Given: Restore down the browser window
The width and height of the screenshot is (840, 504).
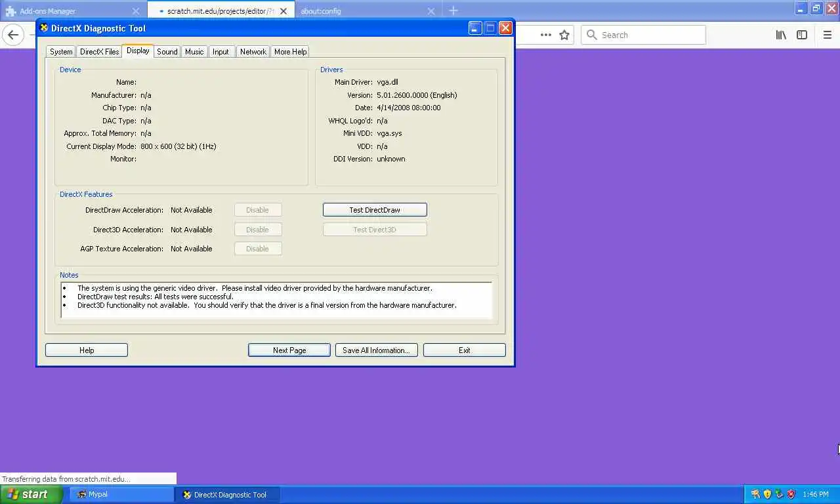Looking at the screenshot, I should click(x=816, y=9).
